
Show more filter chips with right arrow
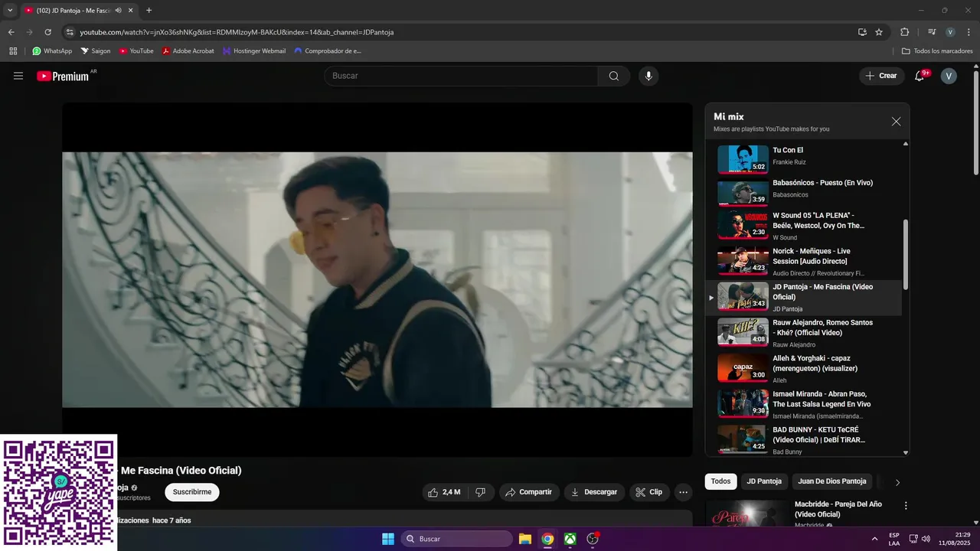coord(897,482)
